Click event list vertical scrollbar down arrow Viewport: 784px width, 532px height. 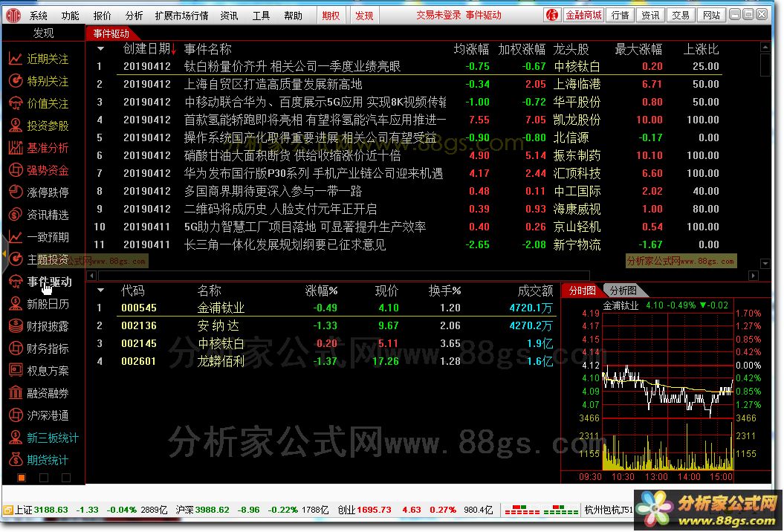point(765,263)
